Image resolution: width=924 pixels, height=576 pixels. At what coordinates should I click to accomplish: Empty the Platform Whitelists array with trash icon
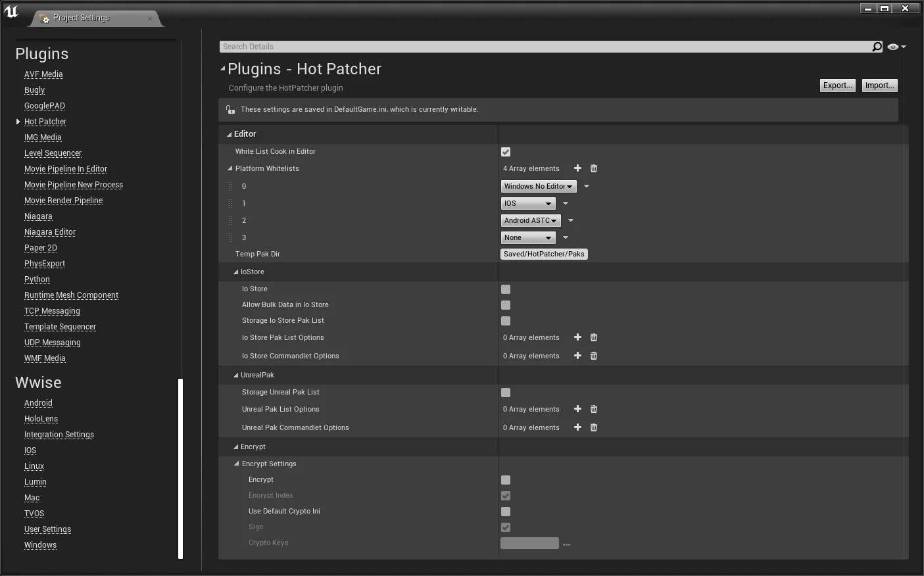tap(593, 168)
